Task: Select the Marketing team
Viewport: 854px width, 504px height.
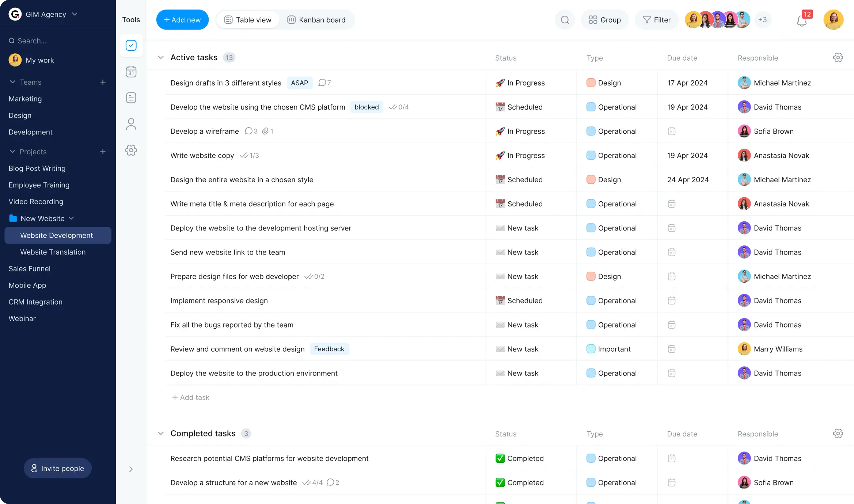Action: pos(25,99)
